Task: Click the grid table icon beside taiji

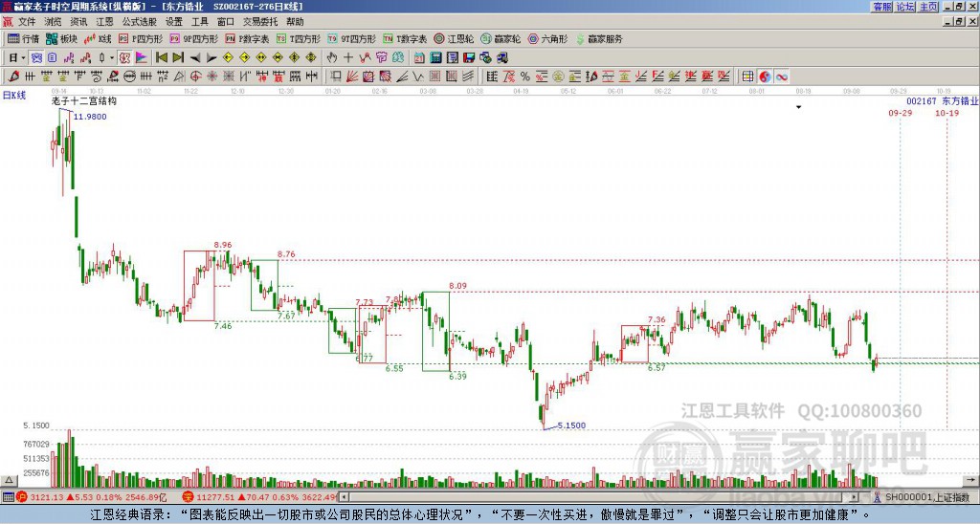Action: tap(748, 76)
